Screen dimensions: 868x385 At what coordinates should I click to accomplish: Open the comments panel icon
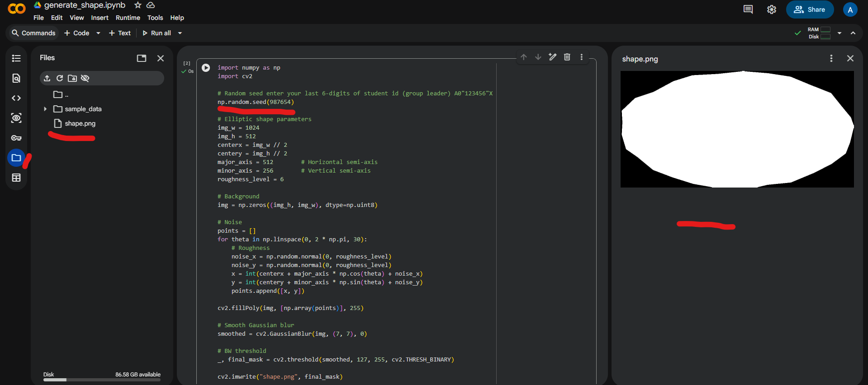[x=748, y=9]
